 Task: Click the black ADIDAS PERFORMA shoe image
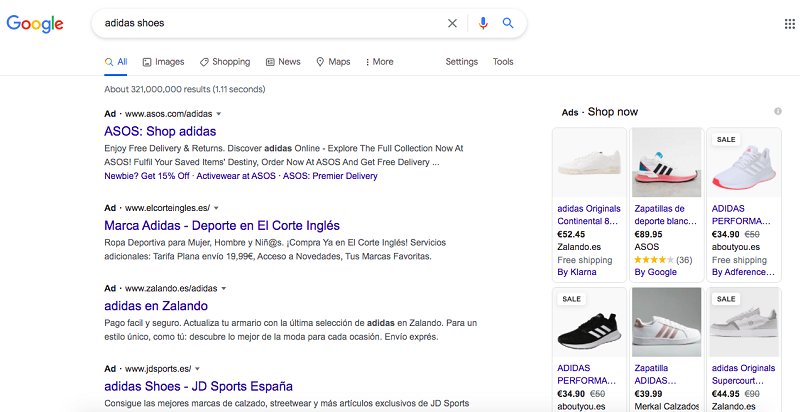tap(589, 322)
